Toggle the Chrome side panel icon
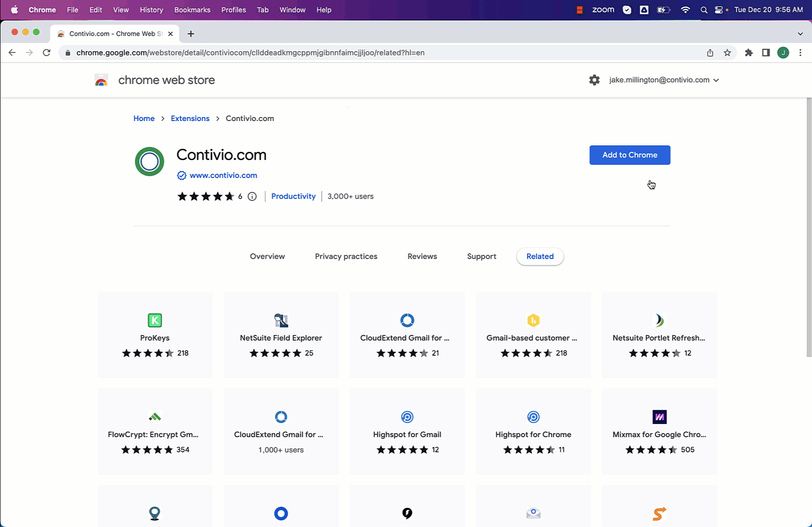This screenshot has width=812, height=527. coord(766,53)
